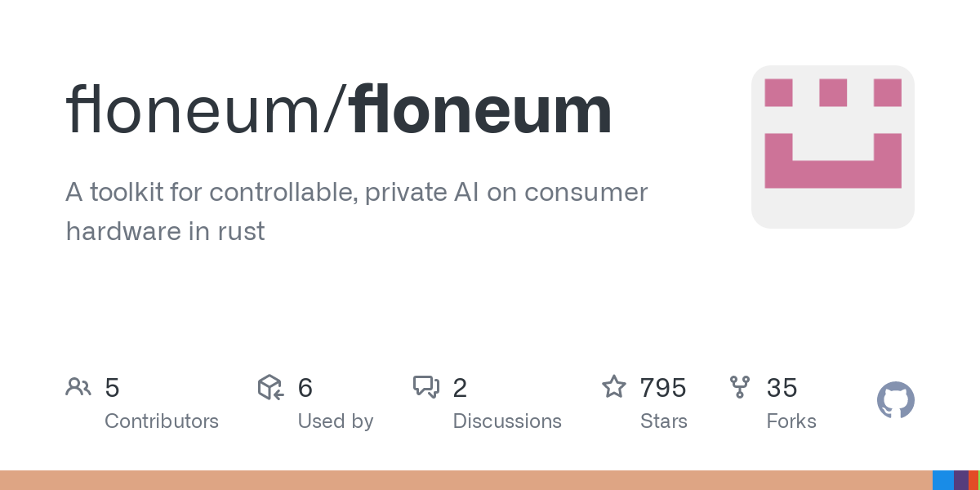Viewport: 980px width, 490px height.
Task: Click the orange segment of the language bar
Action: (465, 480)
